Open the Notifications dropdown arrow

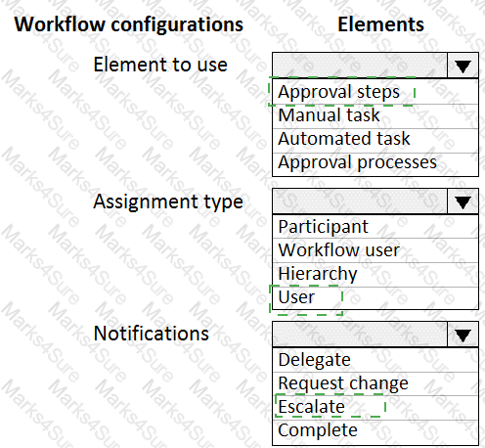click(463, 335)
